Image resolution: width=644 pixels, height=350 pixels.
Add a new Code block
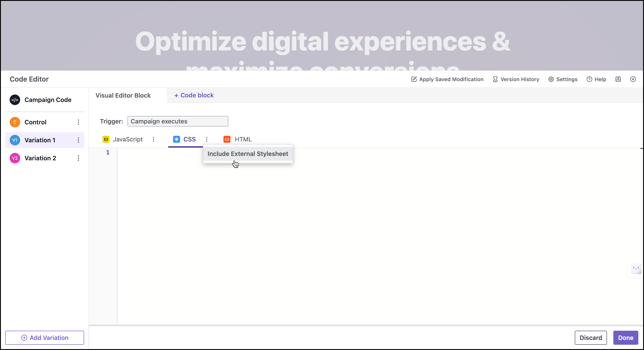pyautogui.click(x=194, y=95)
